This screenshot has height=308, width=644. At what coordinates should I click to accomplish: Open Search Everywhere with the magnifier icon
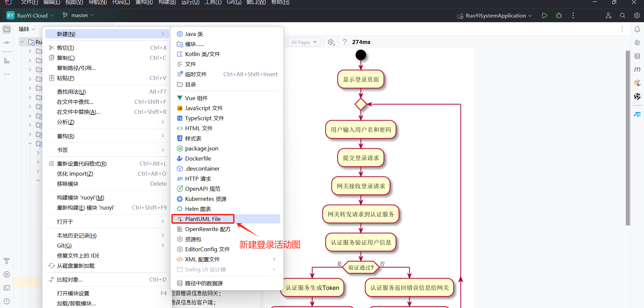(623, 15)
